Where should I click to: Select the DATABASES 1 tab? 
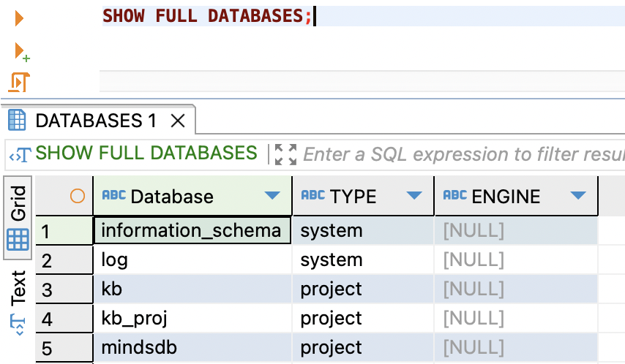[96, 121]
